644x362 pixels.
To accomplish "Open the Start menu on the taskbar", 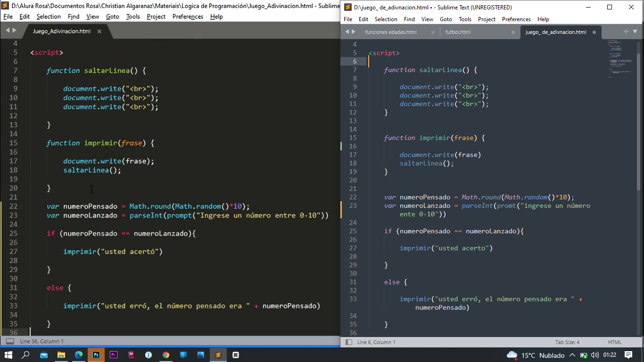I will coord(8,355).
